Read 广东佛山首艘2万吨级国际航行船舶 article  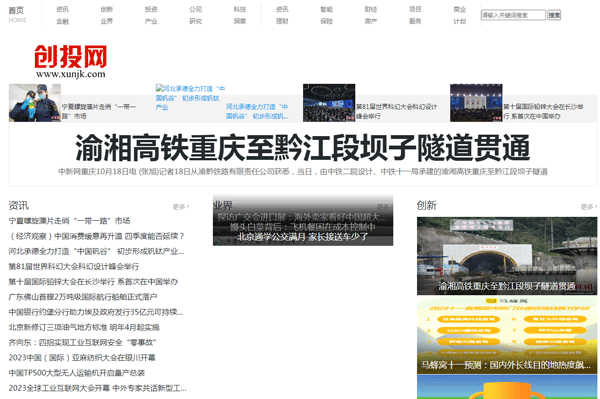click(x=83, y=297)
